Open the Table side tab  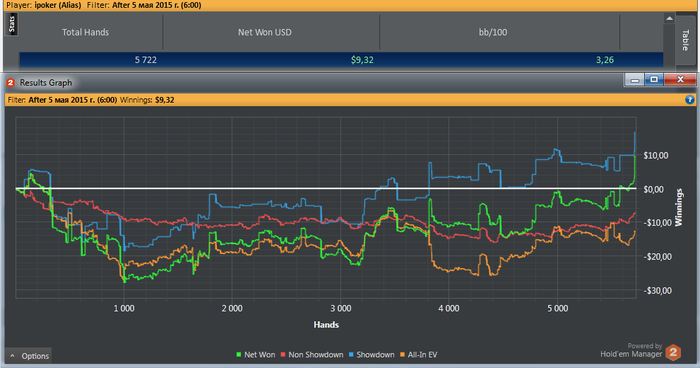click(x=685, y=40)
